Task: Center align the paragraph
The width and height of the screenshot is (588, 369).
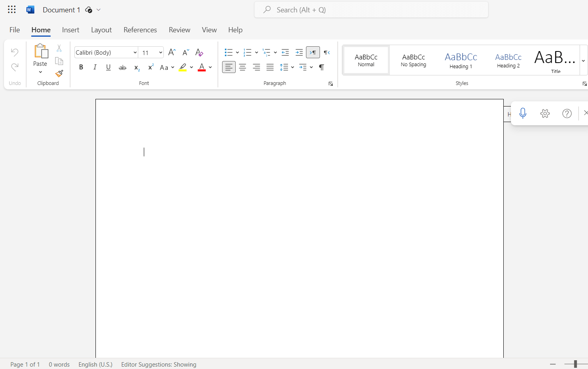Action: (x=242, y=67)
